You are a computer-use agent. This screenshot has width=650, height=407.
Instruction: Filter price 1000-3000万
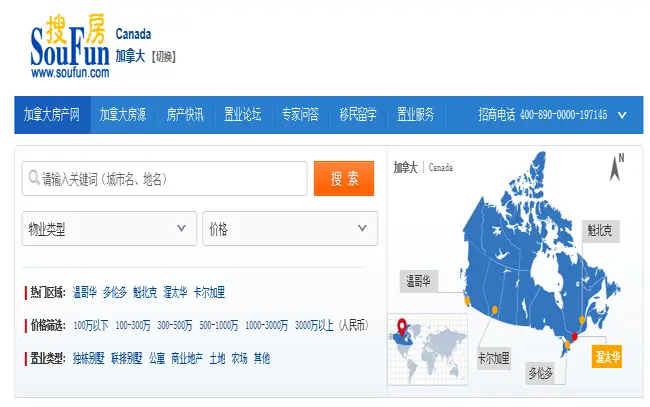point(266,326)
